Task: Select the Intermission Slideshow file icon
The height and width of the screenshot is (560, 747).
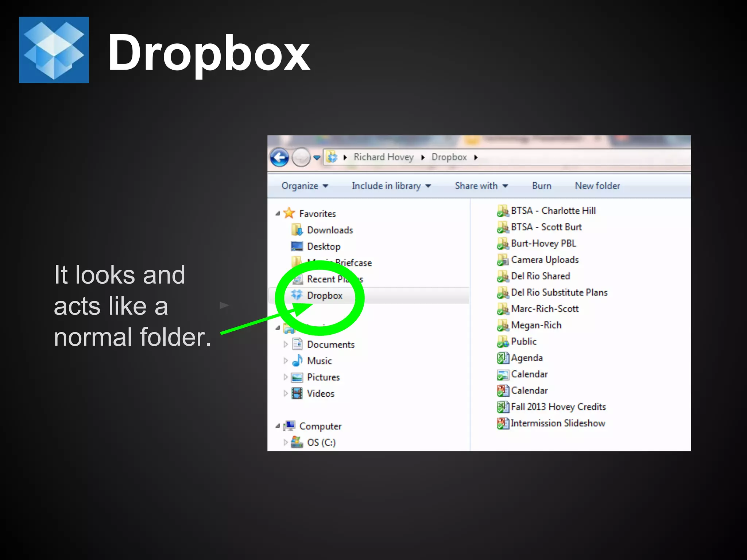Action: click(x=503, y=423)
